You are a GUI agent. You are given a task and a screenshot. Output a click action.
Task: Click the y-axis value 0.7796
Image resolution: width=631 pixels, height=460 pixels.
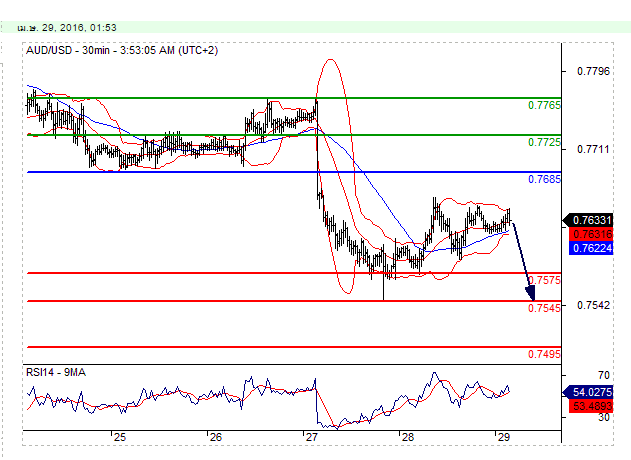594,72
